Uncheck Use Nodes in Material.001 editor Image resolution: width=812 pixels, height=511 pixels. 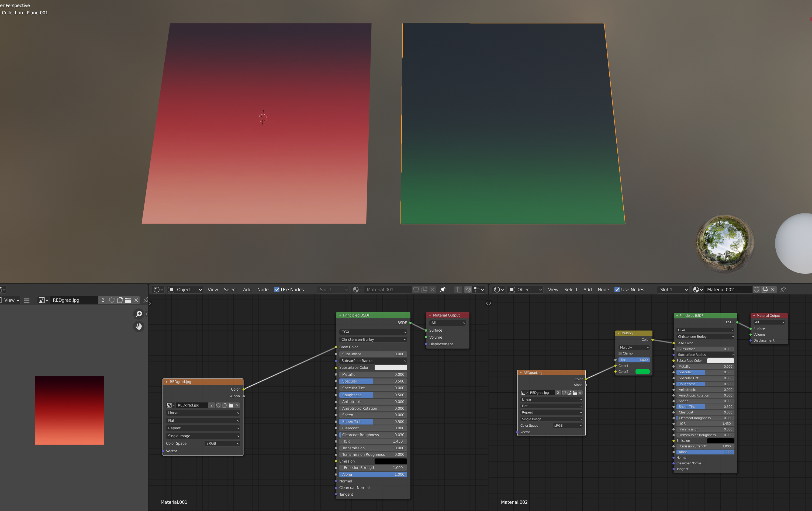(277, 290)
